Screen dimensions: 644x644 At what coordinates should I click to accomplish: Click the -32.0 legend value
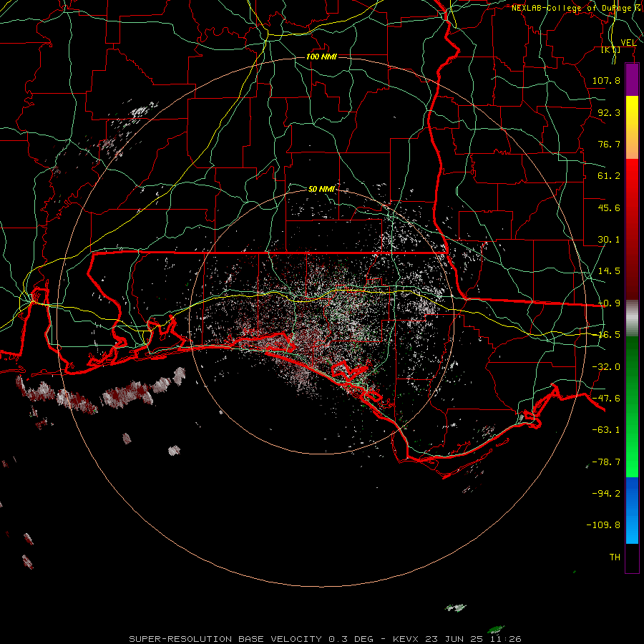point(606,367)
